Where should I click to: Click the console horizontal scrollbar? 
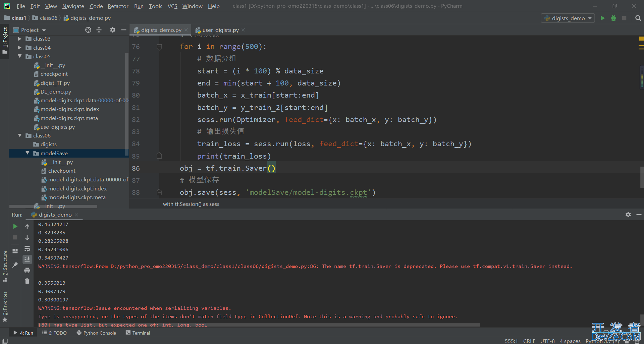point(258,325)
